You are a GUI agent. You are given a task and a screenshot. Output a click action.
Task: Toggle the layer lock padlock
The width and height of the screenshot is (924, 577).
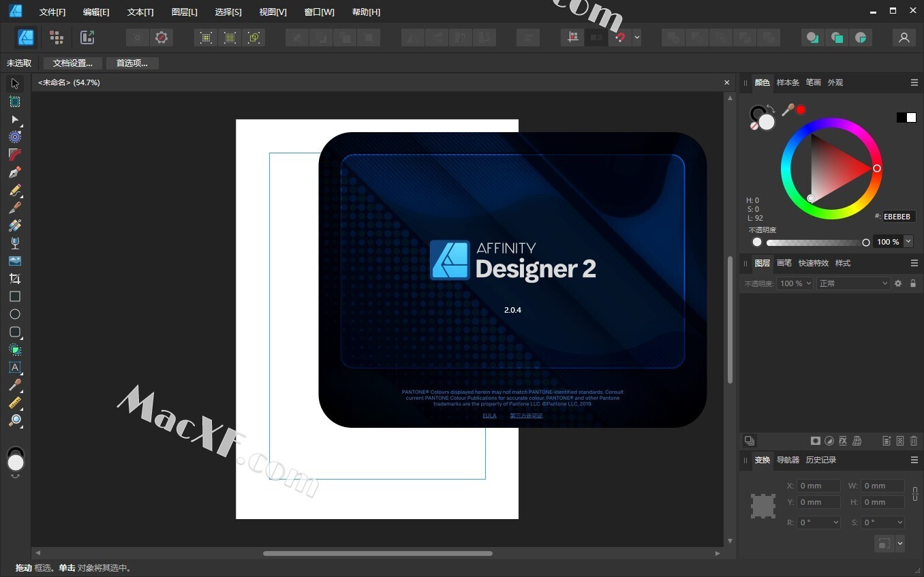point(913,283)
